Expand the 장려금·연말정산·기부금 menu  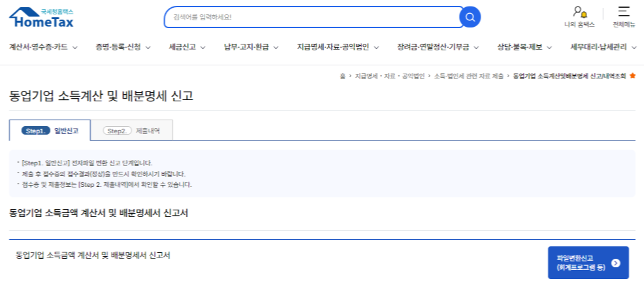[438, 47]
